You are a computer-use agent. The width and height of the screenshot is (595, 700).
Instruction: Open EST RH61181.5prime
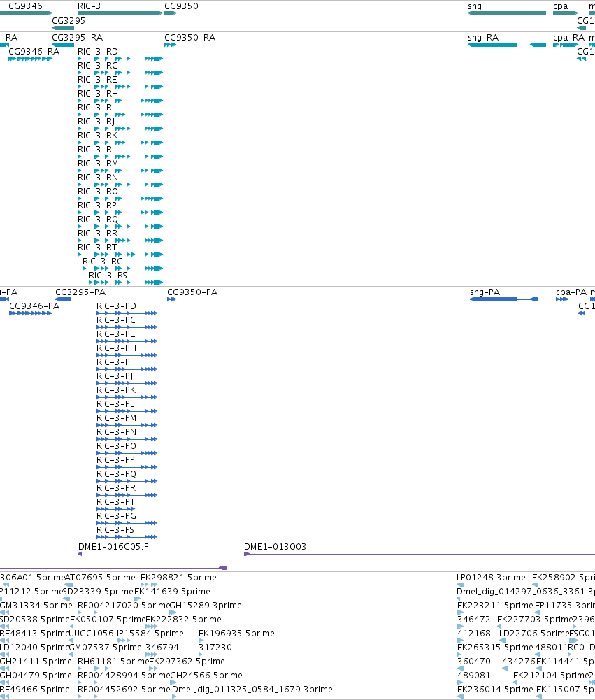[x=93, y=669]
